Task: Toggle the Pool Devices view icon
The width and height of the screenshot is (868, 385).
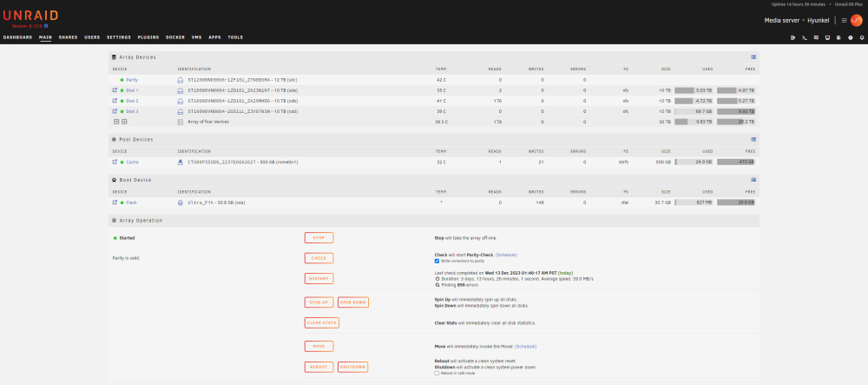Action: tap(753, 140)
